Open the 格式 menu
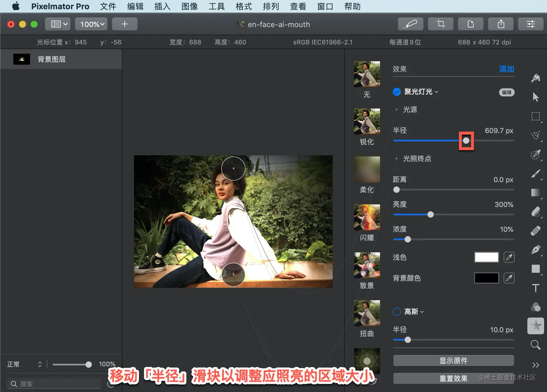Image resolution: width=547 pixels, height=392 pixels. point(244,6)
